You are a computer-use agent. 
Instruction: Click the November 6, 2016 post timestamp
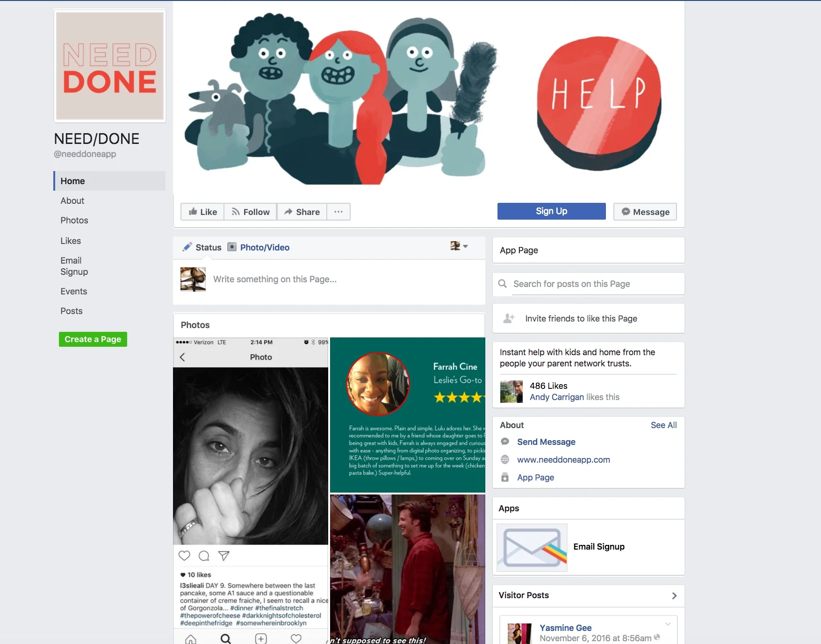[x=595, y=638]
